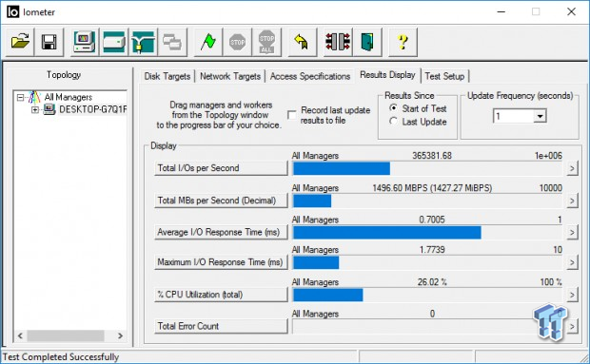Click Average I/O Response Time progress bar
Screen dimensions: 590x364
click(427, 233)
